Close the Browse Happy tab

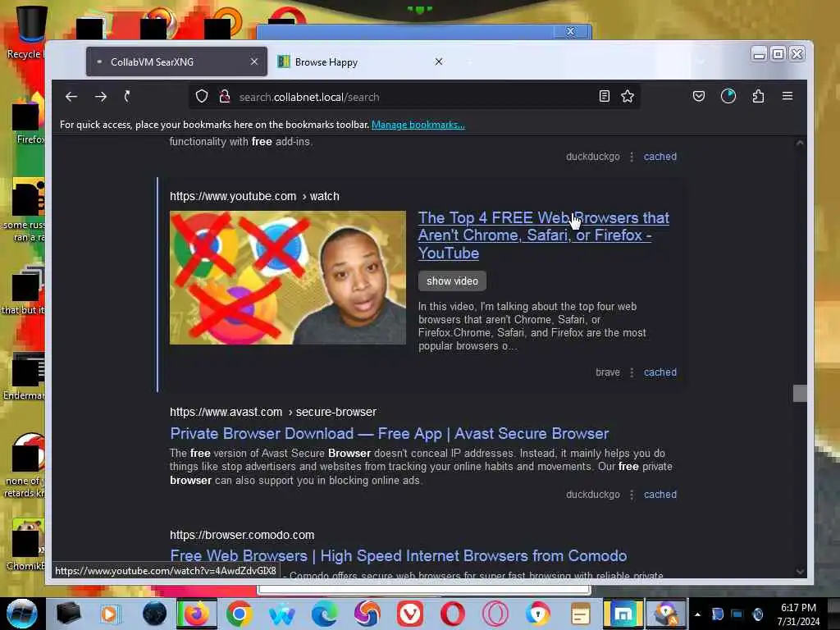tap(439, 62)
